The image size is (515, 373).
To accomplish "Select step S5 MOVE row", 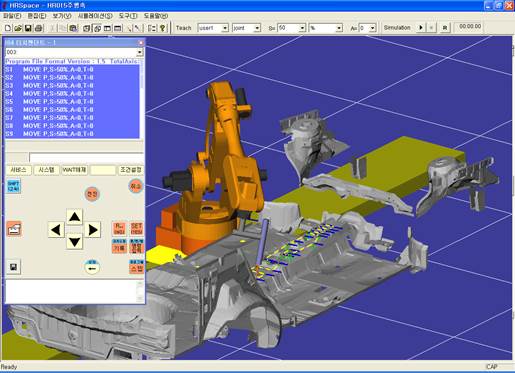I will click(x=72, y=101).
